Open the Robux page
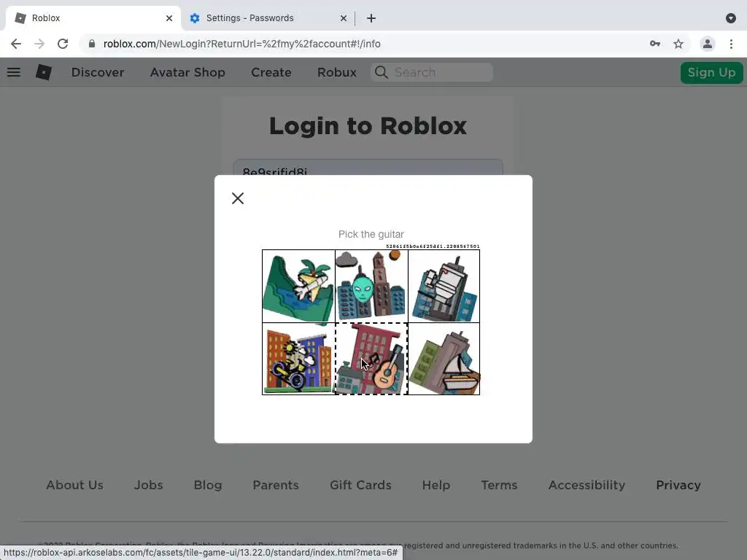Screen dimensions: 747x560 coord(337,72)
